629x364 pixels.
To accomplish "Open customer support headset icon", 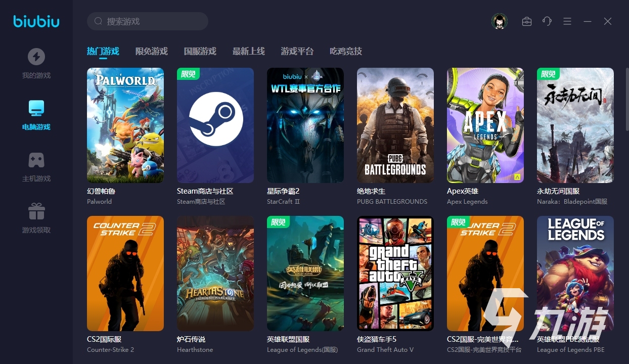I will (x=547, y=21).
